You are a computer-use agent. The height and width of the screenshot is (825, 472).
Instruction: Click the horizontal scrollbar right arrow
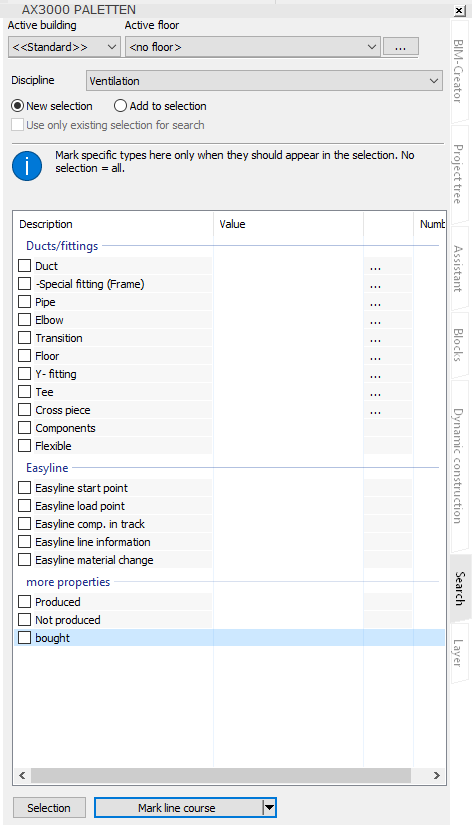pyautogui.click(x=437, y=775)
